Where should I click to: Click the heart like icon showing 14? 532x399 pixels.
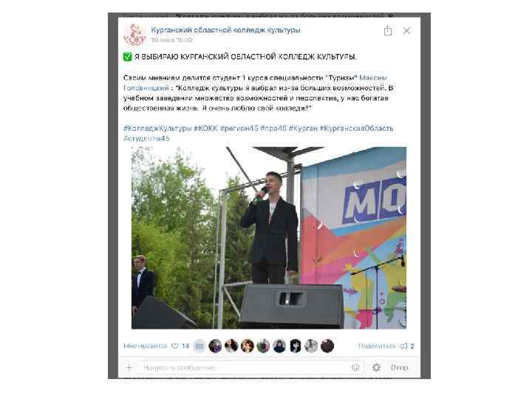[x=174, y=346]
